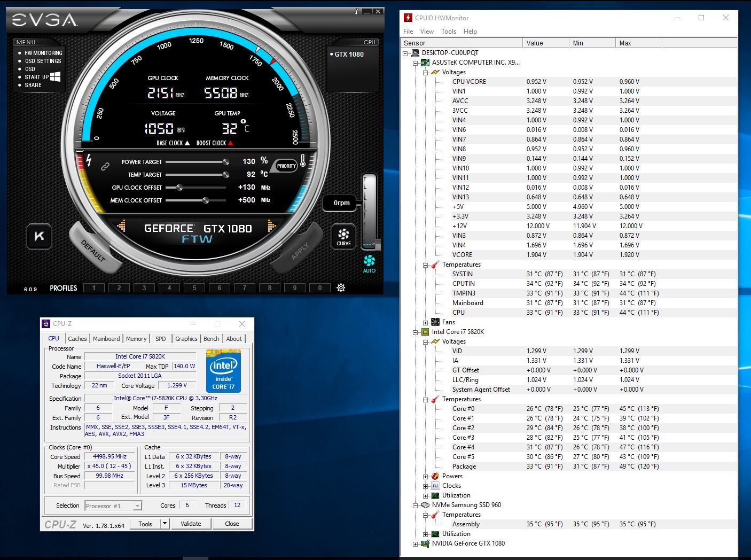The height and width of the screenshot is (560, 751).
Task: Click the Windows logo next to START UP
Action: click(x=55, y=76)
